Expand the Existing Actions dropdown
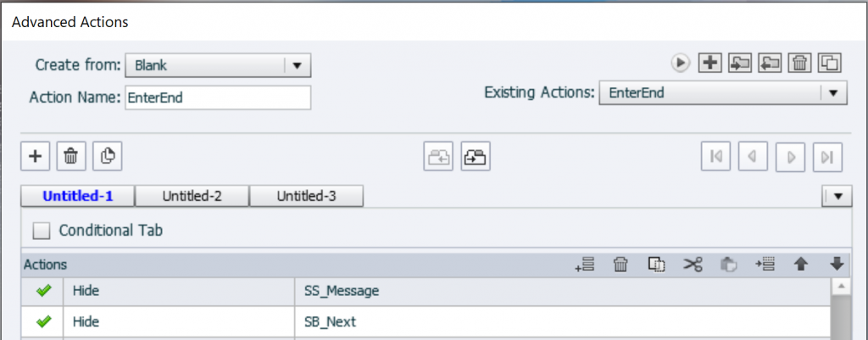This screenshot has width=868, height=340. click(x=833, y=92)
